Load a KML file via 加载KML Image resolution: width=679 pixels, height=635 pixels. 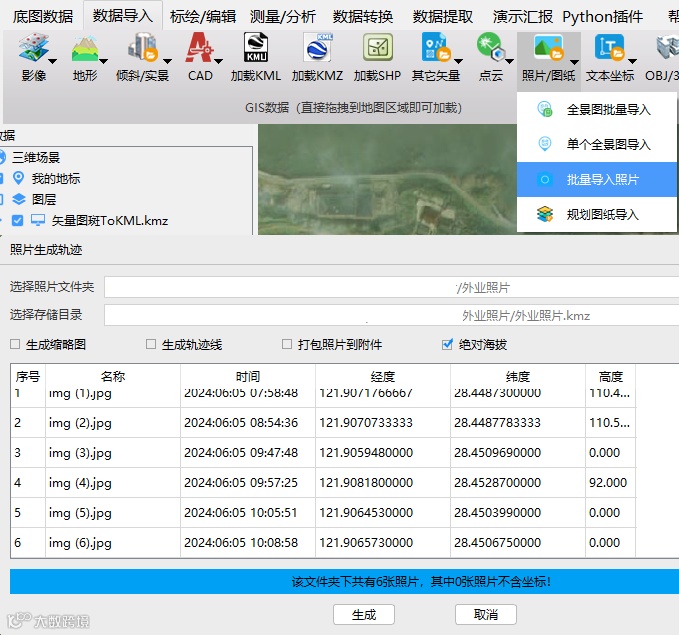[x=255, y=58]
